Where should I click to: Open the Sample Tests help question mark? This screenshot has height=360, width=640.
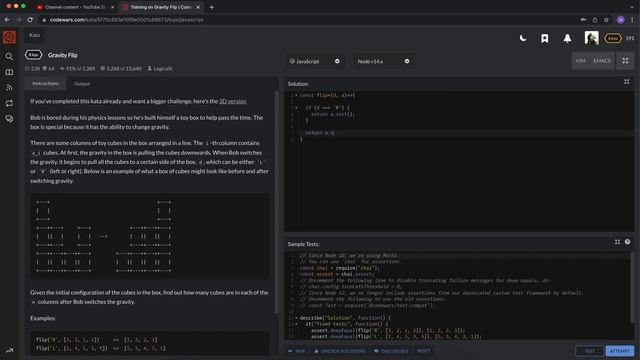click(x=627, y=242)
